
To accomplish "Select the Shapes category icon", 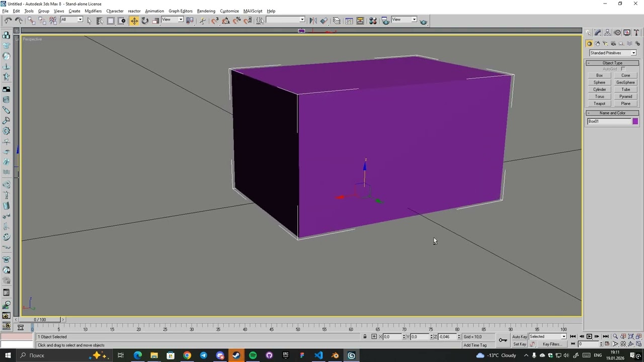I will tap(597, 44).
